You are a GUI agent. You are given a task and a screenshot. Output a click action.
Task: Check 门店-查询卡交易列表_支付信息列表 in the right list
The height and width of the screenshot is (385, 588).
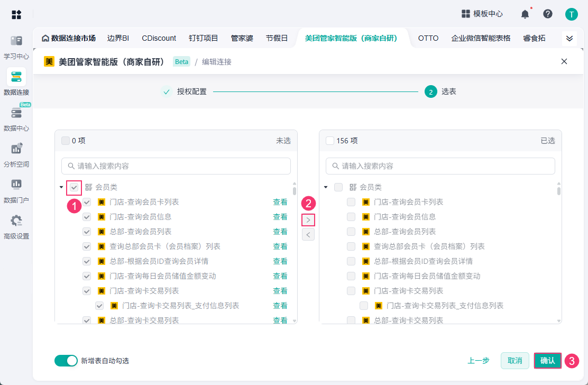click(364, 306)
